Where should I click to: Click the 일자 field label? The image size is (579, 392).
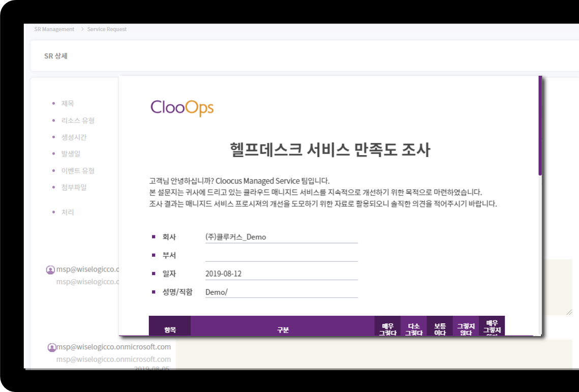[169, 274]
